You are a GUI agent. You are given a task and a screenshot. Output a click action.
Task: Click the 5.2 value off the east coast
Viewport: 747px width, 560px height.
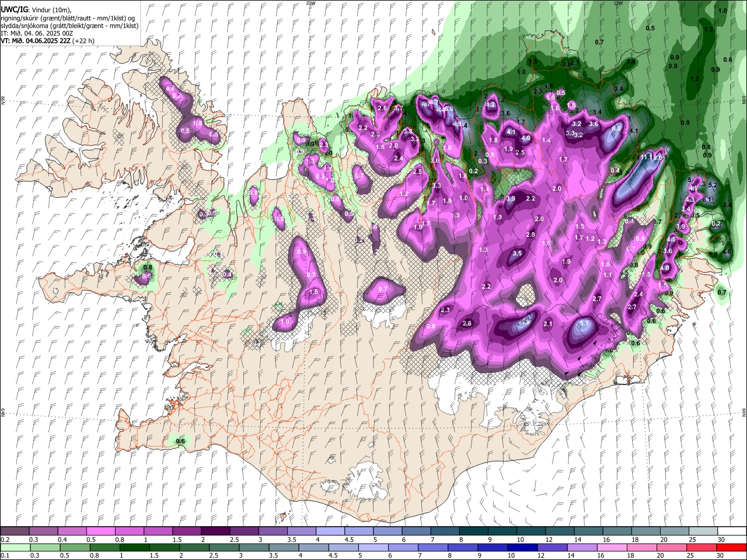(712, 185)
